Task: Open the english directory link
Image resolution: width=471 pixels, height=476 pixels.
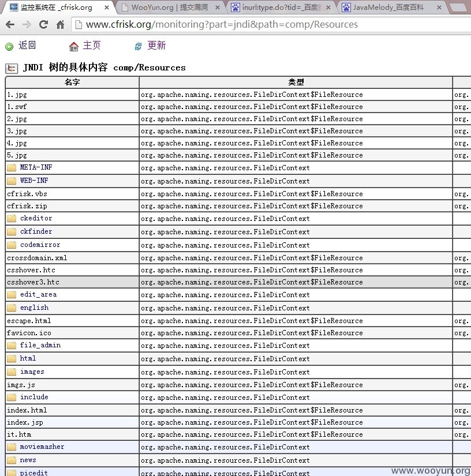Action: point(34,308)
